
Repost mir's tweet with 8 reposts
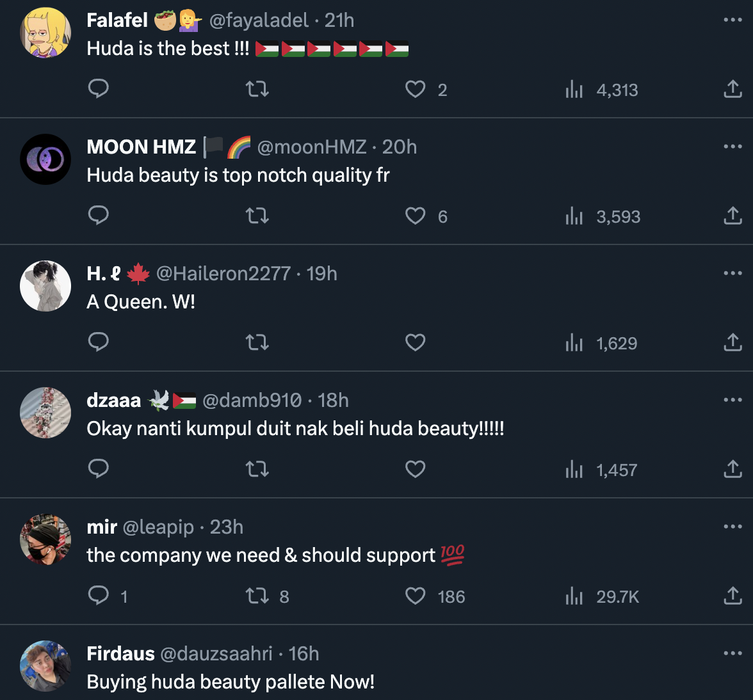pos(257,596)
